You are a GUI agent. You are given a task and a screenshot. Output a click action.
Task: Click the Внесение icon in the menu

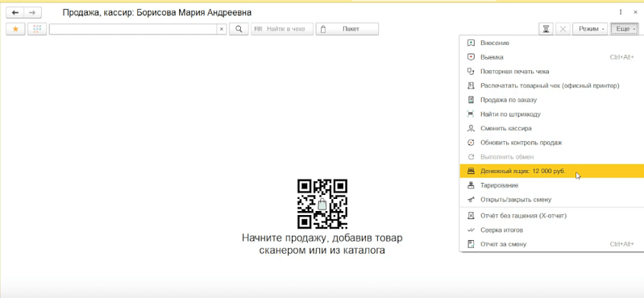point(471,43)
